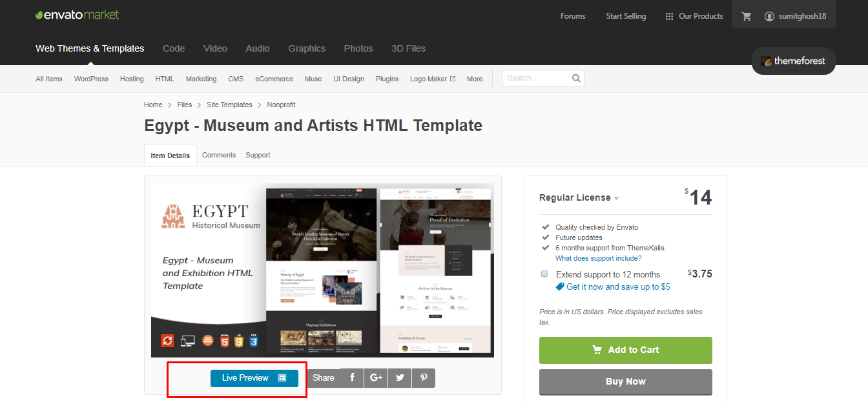Open Logo Maker link
The image size is (868, 402).
tap(428, 79)
